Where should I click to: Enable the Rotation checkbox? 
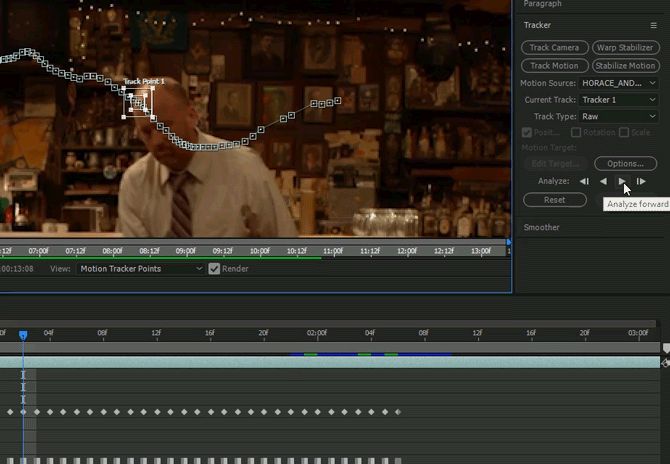click(576, 132)
